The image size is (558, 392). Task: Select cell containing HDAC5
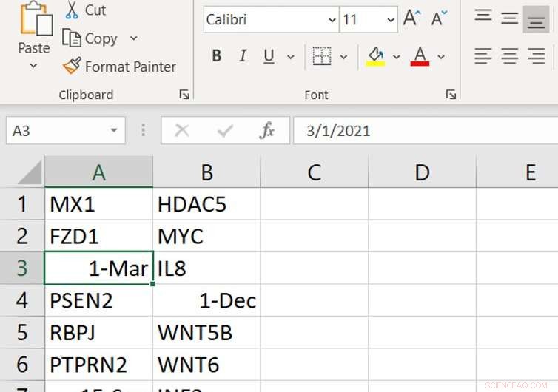(206, 204)
